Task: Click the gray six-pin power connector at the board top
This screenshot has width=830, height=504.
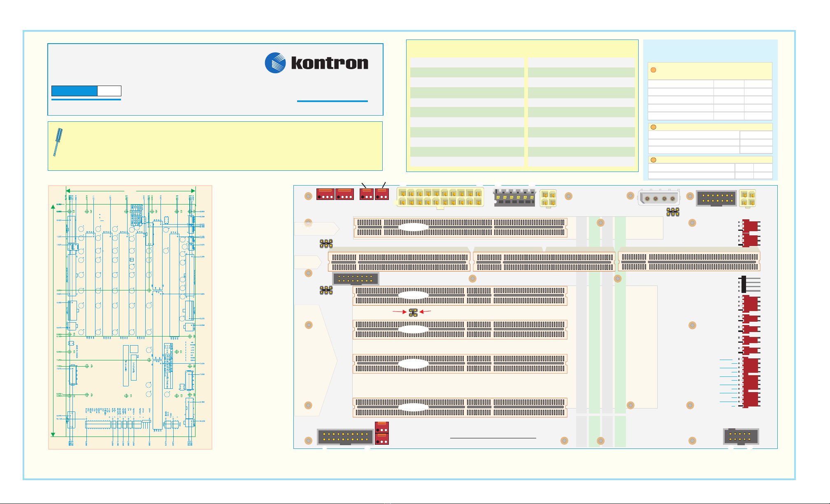Action: point(514,197)
